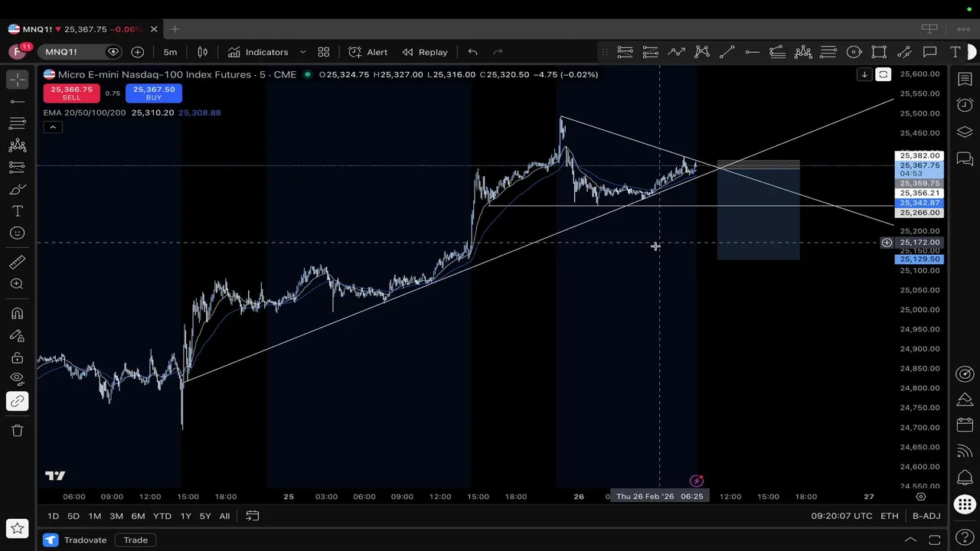Click the add symbol plus button
Screen dimensions: 980x551
(x=137, y=52)
